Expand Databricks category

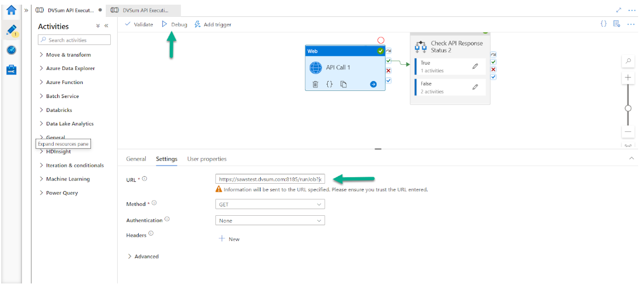[x=55, y=110]
